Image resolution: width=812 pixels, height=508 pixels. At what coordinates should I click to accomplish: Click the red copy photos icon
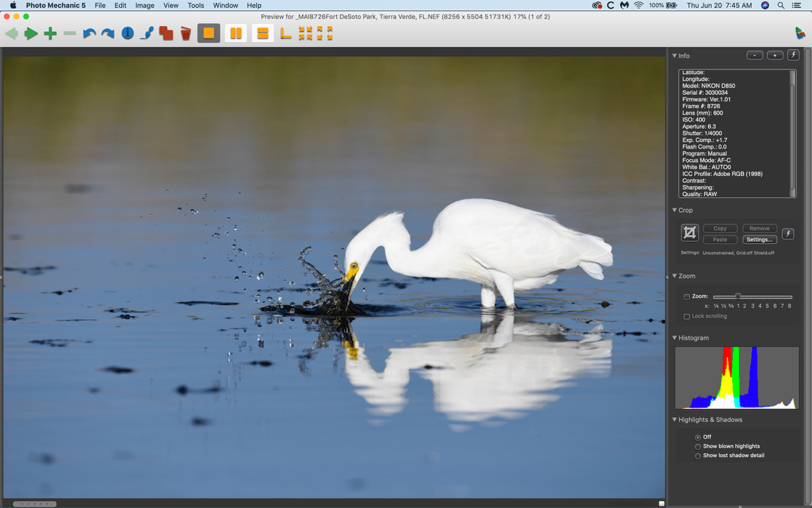(x=166, y=33)
